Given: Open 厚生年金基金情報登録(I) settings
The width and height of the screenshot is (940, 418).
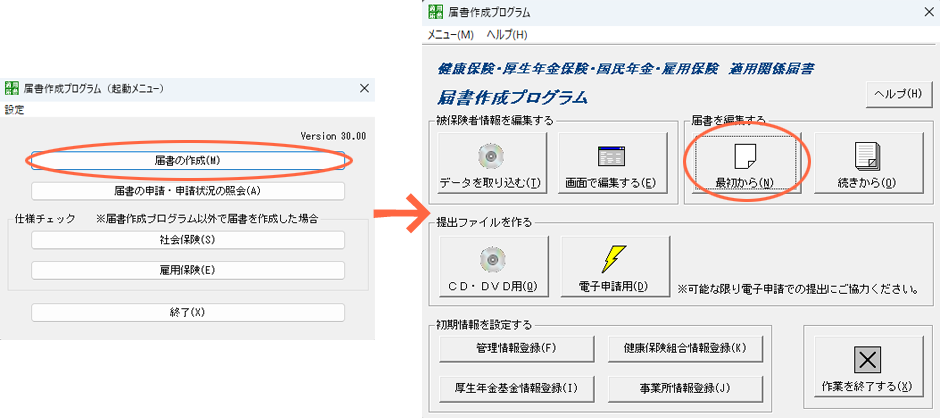Looking at the screenshot, I should 516,388.
